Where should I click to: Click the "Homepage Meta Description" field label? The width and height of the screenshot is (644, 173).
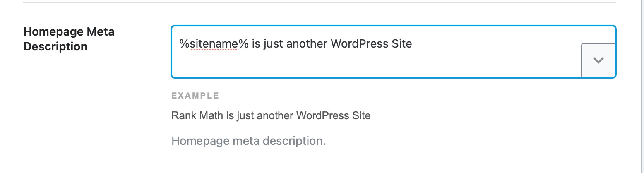[x=69, y=39]
